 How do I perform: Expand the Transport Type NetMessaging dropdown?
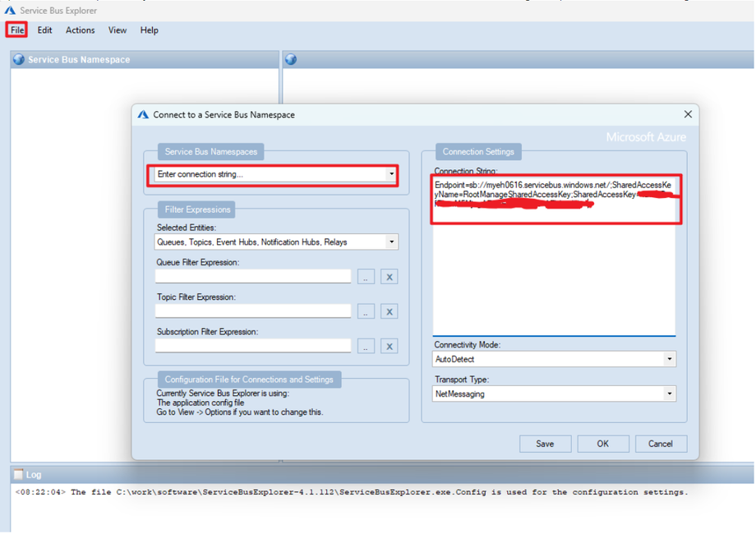click(669, 394)
